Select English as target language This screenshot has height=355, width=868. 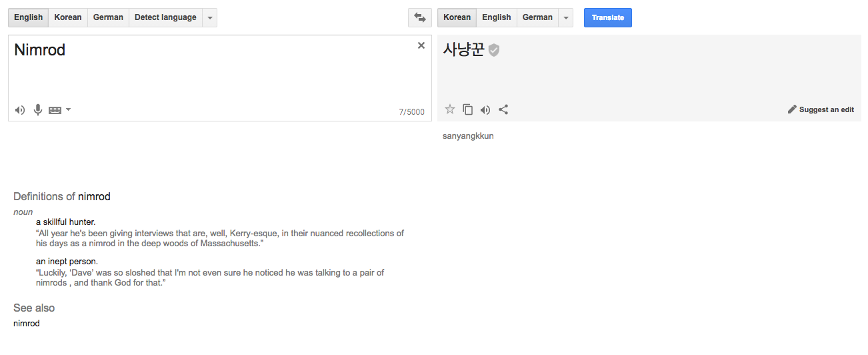(497, 17)
